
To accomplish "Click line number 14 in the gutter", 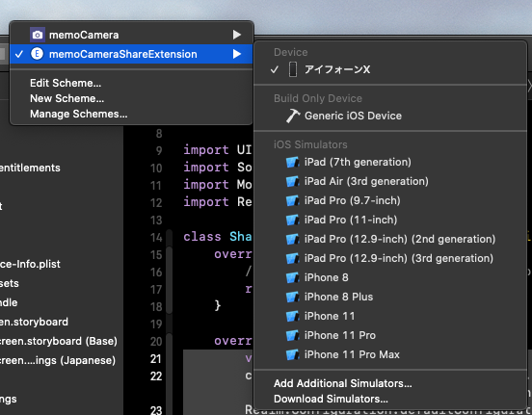I will (156, 237).
